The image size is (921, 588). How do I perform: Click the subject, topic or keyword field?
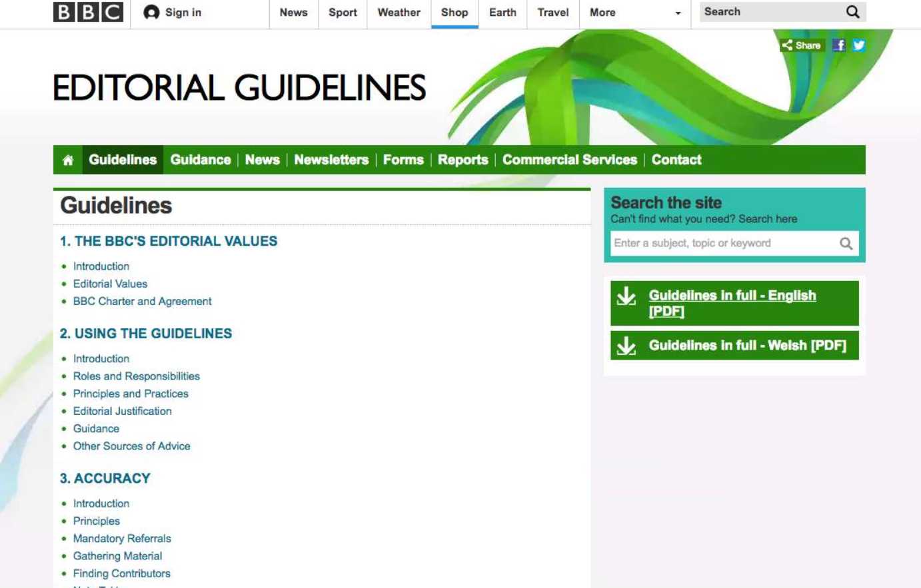pyautogui.click(x=723, y=244)
